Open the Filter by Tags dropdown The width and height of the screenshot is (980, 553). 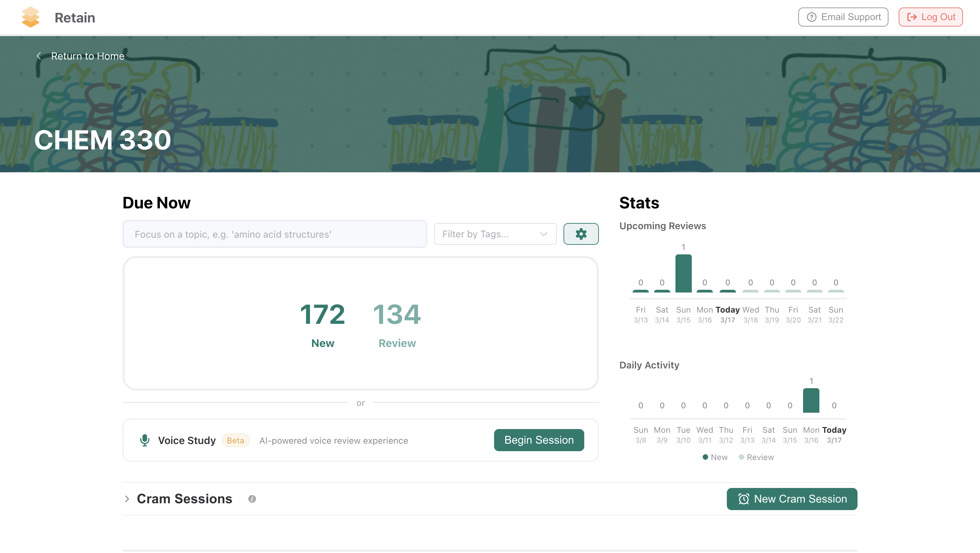point(494,234)
